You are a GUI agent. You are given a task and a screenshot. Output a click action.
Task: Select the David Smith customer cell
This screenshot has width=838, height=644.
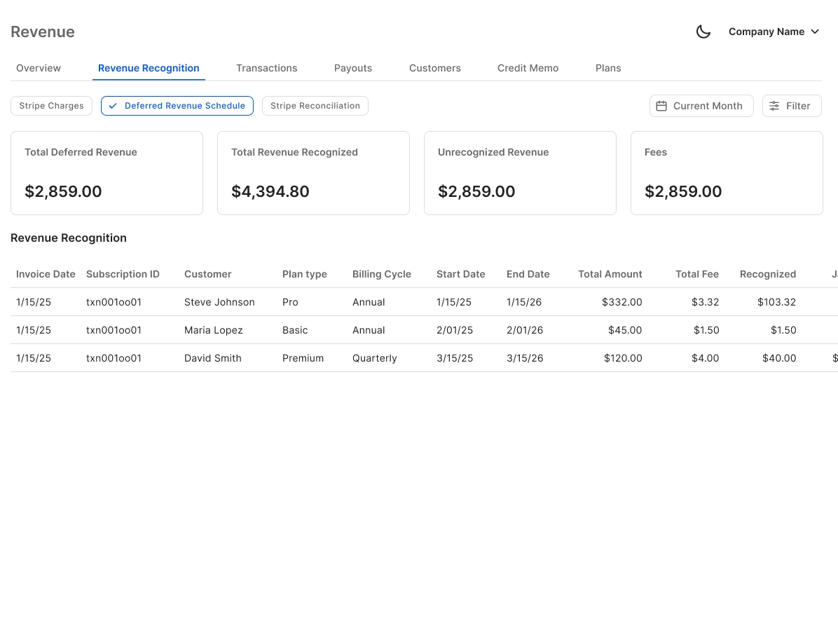(213, 358)
